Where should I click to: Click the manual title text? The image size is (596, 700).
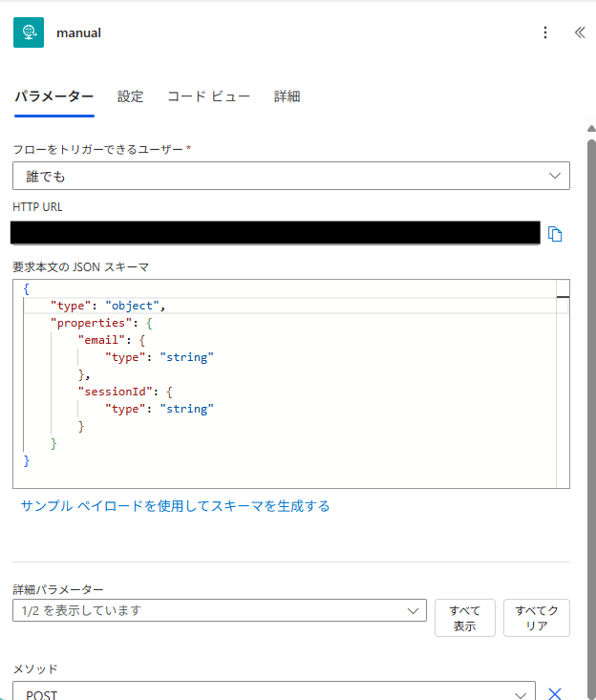(x=78, y=33)
